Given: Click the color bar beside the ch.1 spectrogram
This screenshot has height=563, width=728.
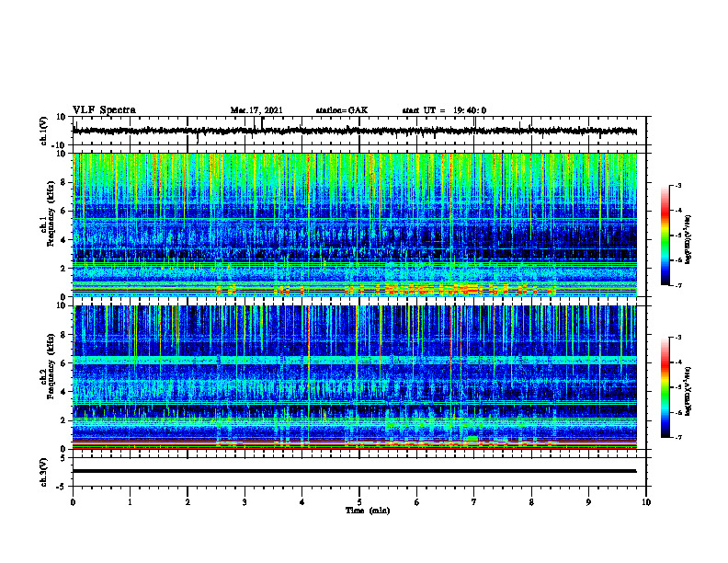Looking at the screenshot, I should pos(665,236).
